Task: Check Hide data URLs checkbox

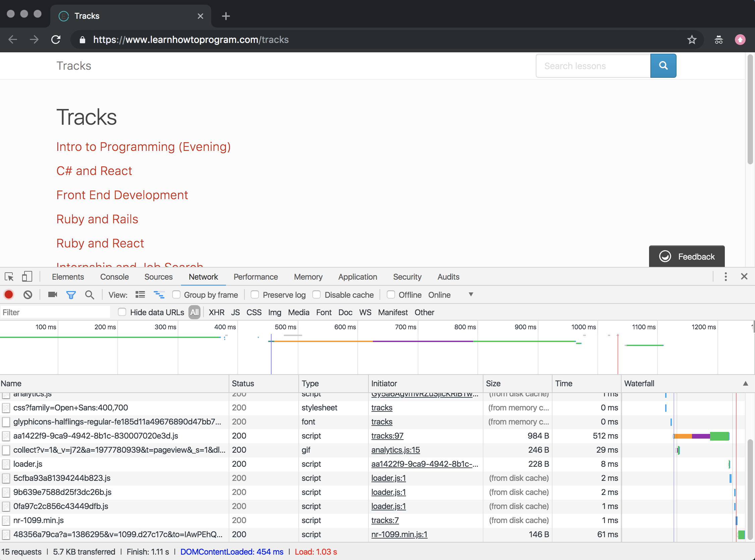Action: [x=122, y=312]
